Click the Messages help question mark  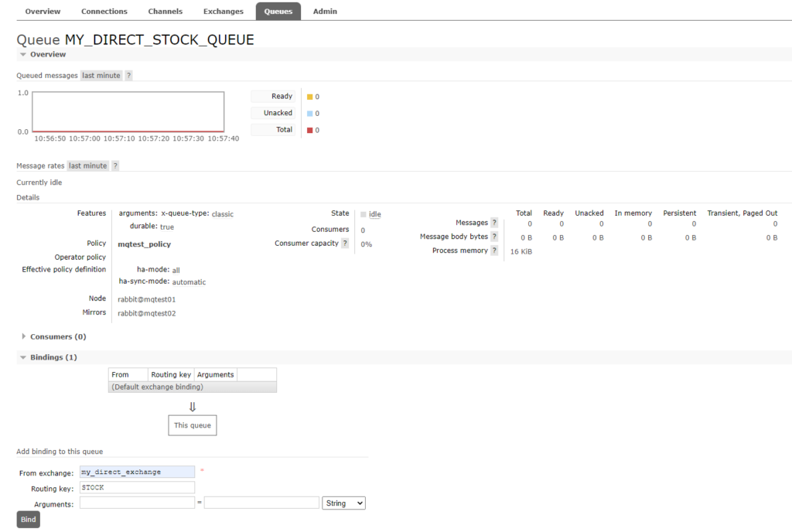[x=494, y=223]
